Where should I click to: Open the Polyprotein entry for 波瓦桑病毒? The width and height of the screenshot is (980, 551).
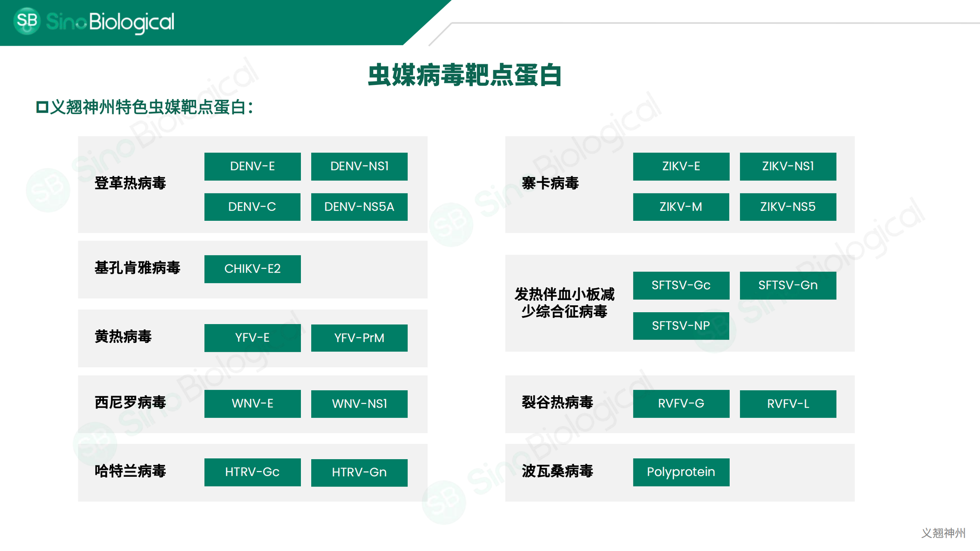(681, 472)
